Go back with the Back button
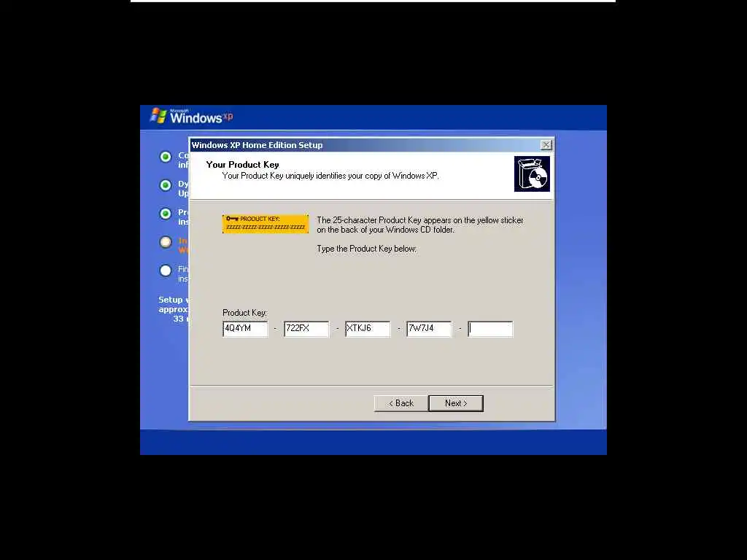Viewport: 747px width, 560px height. click(x=401, y=403)
